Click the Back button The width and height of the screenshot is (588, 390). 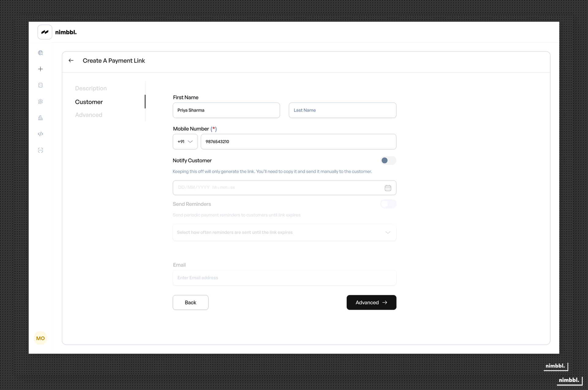pos(190,302)
